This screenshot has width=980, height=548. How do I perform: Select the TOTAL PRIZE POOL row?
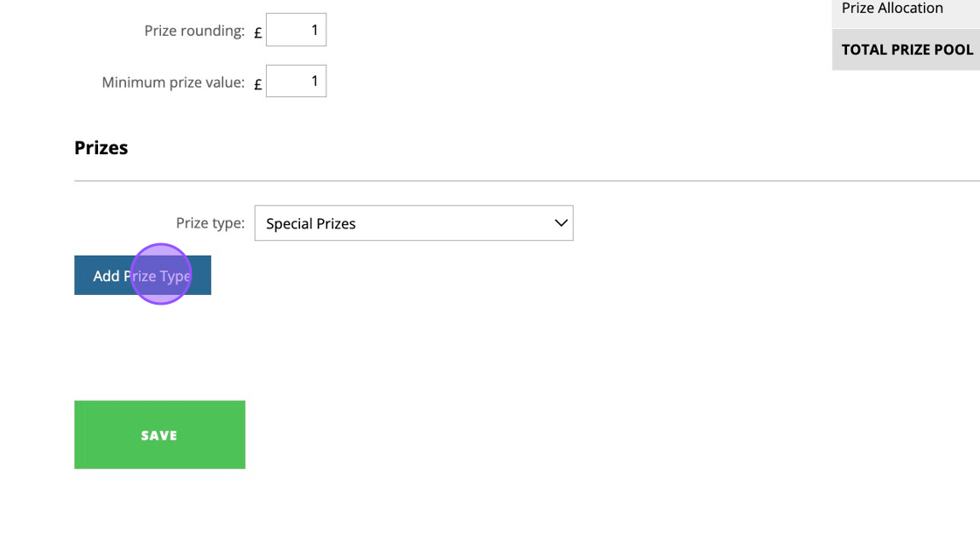tap(906, 49)
